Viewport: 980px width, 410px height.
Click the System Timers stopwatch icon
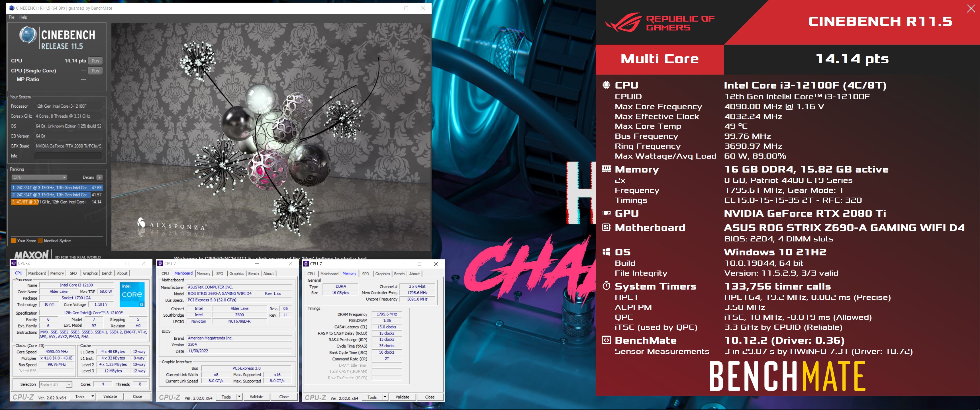tap(607, 286)
